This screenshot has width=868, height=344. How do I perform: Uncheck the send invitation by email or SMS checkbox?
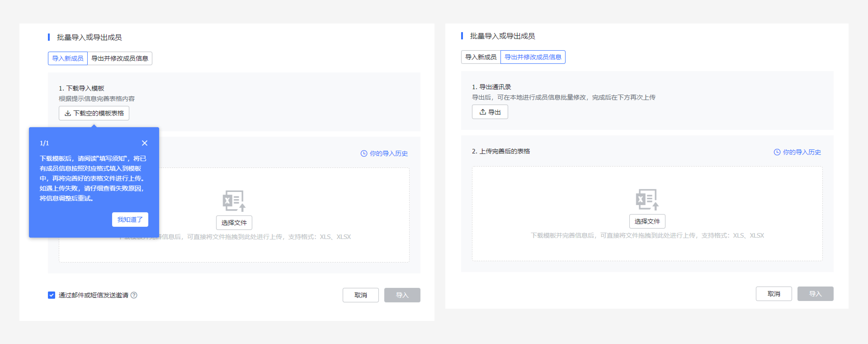tap(52, 295)
